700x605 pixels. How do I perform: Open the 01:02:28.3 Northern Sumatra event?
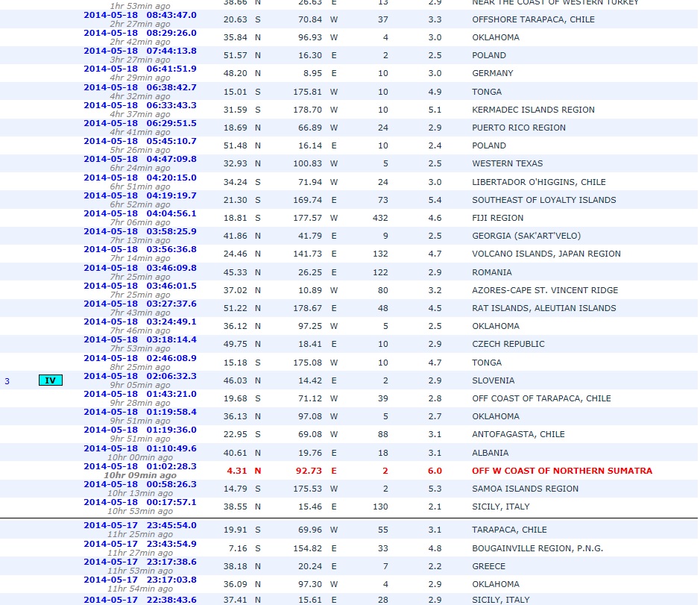pyautogui.click(x=139, y=466)
